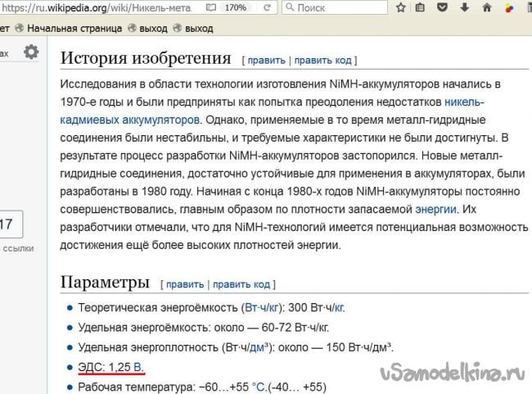Click the Wikipedia URL address bar
Viewport: 532px width, 394px height.
click(x=98, y=7)
